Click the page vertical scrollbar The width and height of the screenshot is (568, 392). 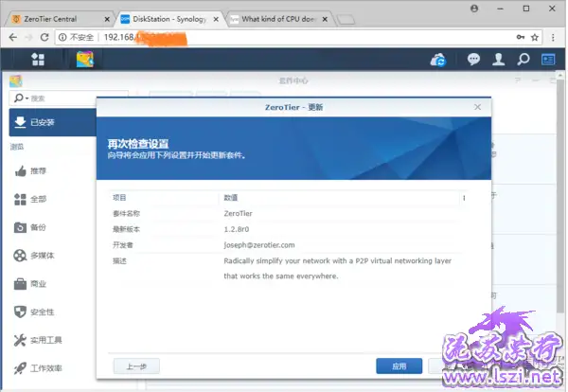point(560,196)
